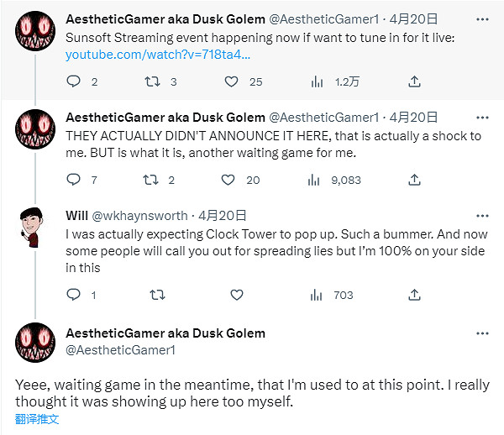Reply to Will's Clock Tower tweet
This screenshot has width=504, height=435.
[73, 295]
